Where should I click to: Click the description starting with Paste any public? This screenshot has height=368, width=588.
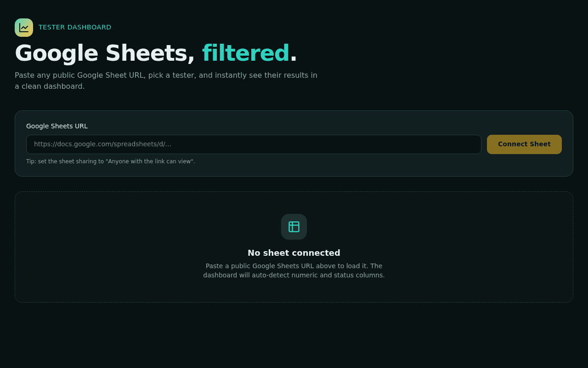pyautogui.click(x=166, y=81)
